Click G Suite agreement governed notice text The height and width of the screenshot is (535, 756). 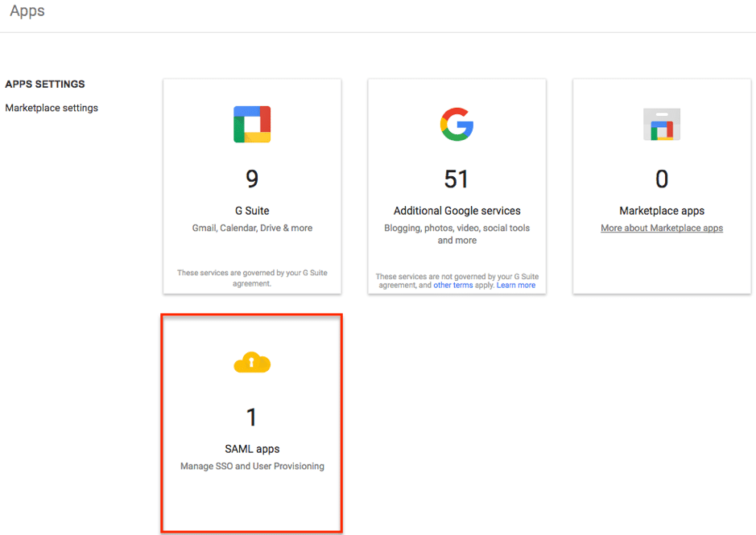coord(252,278)
